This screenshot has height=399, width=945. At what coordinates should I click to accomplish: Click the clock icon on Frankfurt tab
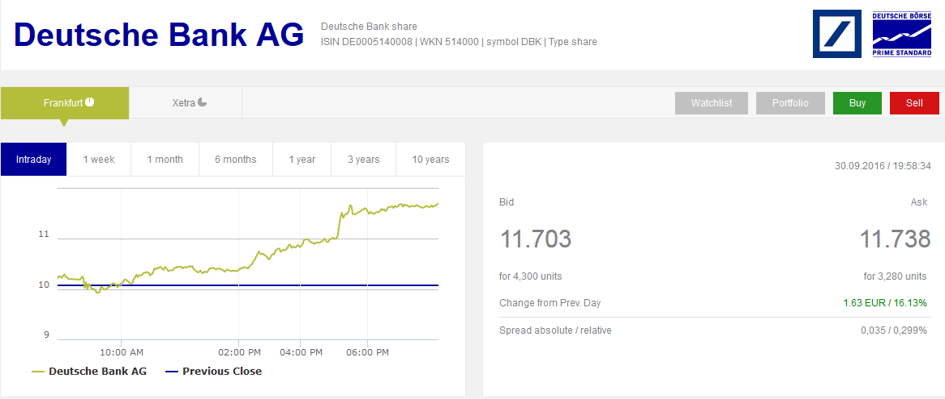point(89,102)
